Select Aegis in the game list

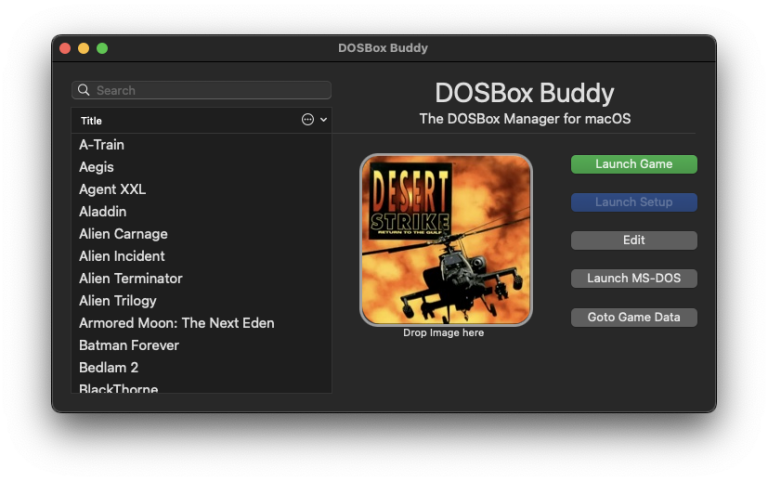[x=202, y=167]
